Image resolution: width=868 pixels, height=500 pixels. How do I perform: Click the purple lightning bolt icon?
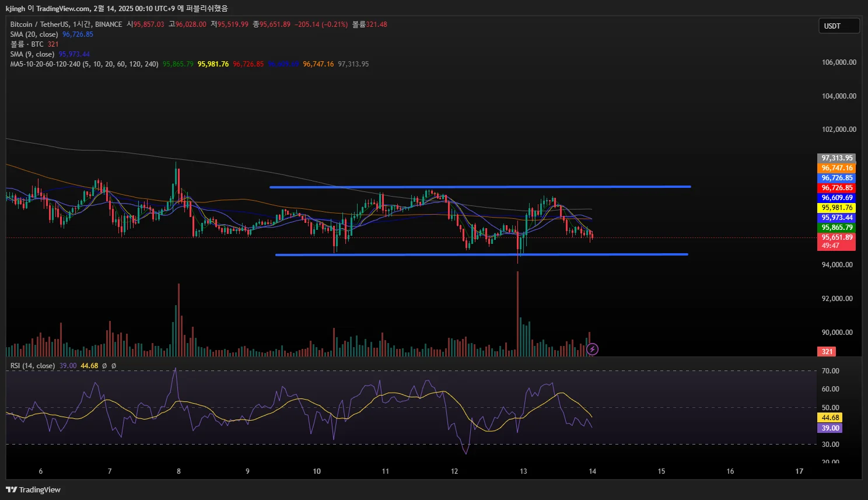point(592,349)
